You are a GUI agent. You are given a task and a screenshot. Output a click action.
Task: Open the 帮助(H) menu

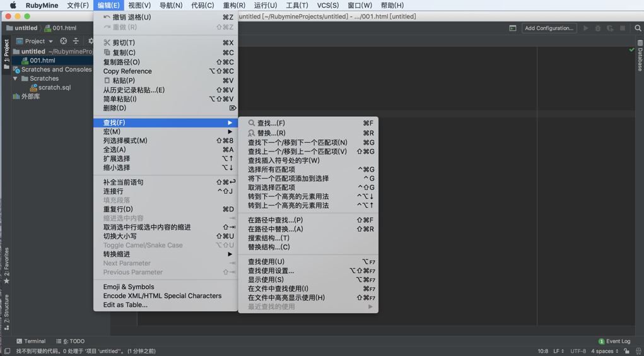392,5
